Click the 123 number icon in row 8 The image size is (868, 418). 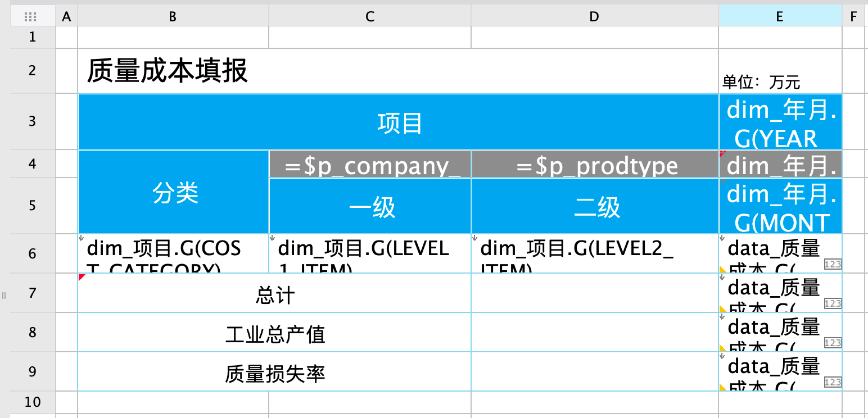point(832,343)
